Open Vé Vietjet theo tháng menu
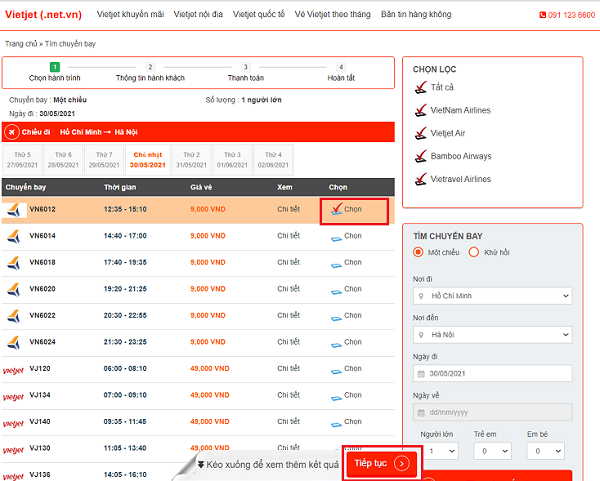The width and height of the screenshot is (600, 481). coord(333,14)
